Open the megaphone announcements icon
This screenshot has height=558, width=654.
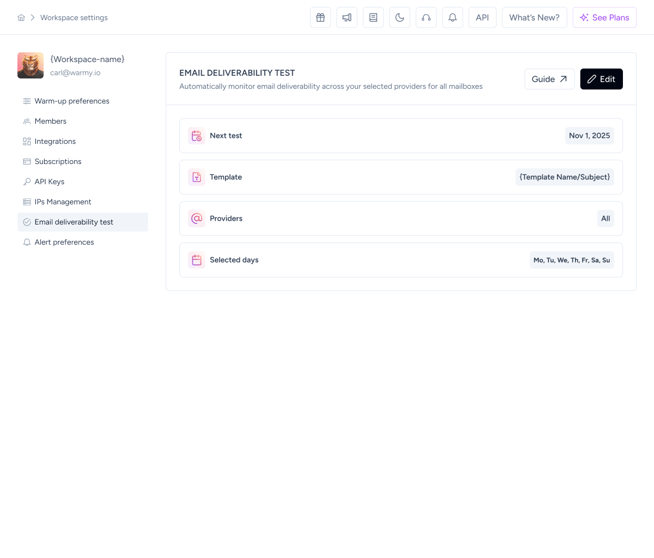click(347, 18)
